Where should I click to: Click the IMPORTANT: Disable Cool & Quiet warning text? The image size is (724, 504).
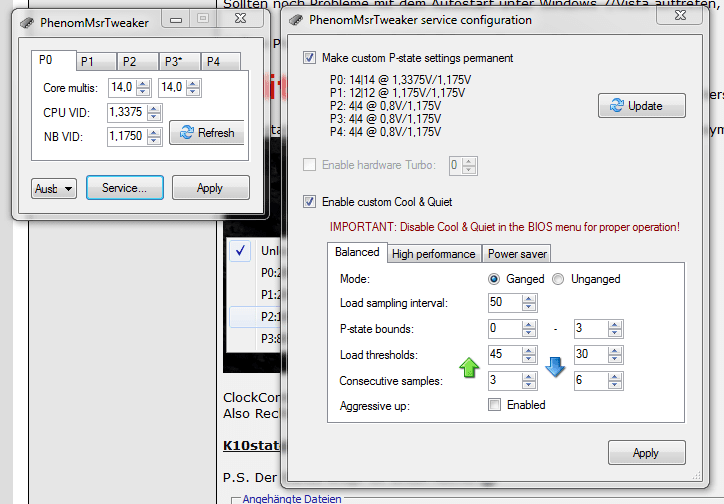pyautogui.click(x=504, y=227)
